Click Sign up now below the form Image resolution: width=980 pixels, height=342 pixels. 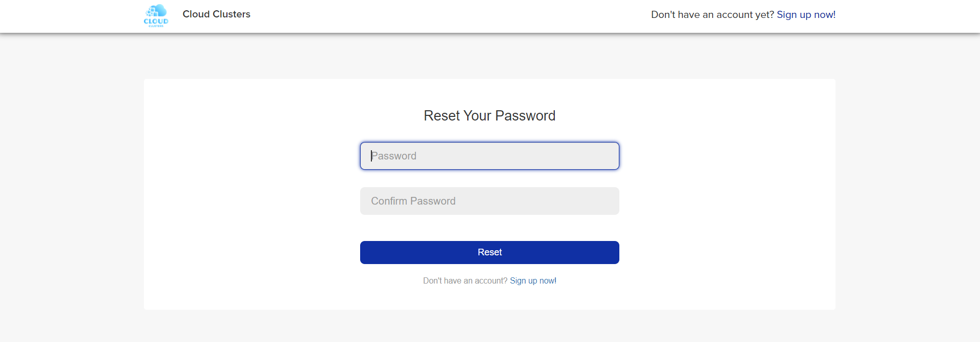[x=533, y=280]
